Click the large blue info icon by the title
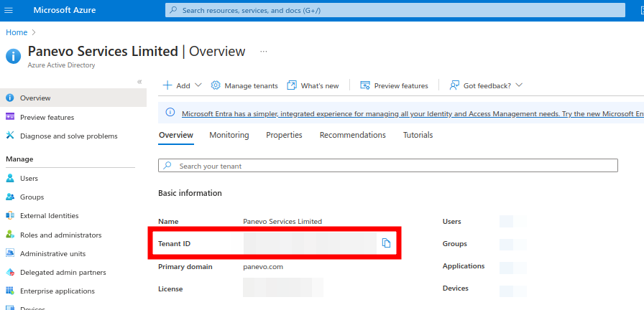The image size is (644, 310). (13, 56)
